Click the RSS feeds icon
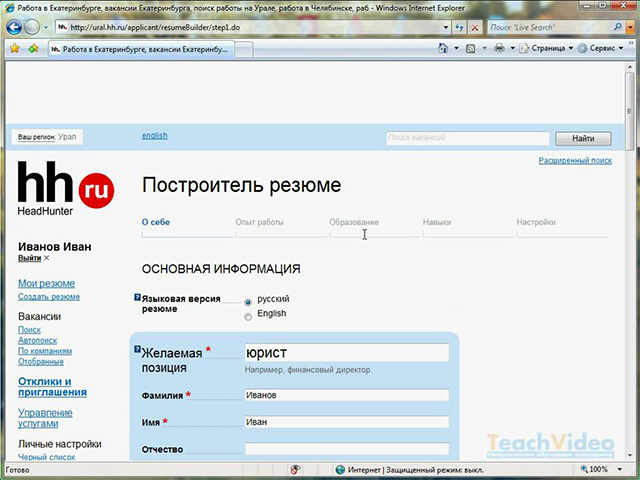 click(x=471, y=49)
